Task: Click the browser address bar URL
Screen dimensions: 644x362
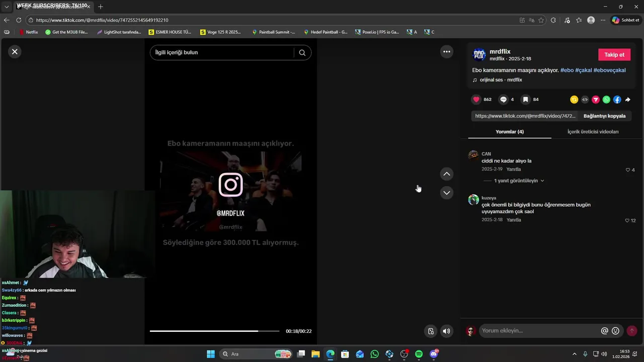Action: tap(102, 20)
